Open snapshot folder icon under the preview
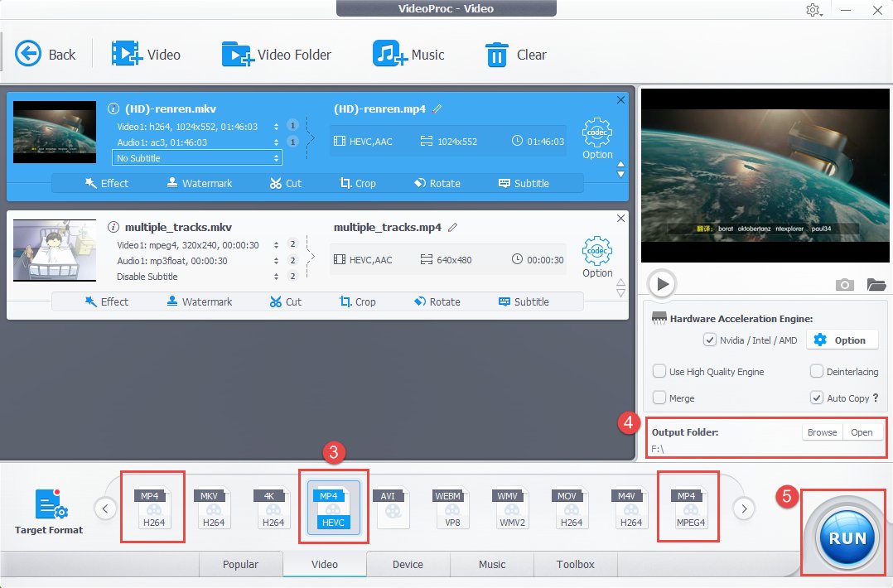Viewport: 893px width, 588px height. tap(876, 284)
